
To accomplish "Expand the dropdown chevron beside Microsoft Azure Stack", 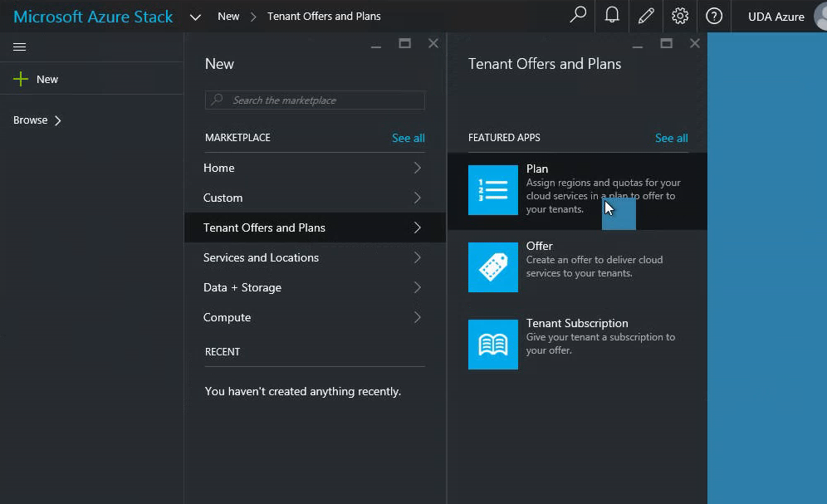I will pyautogui.click(x=195, y=17).
